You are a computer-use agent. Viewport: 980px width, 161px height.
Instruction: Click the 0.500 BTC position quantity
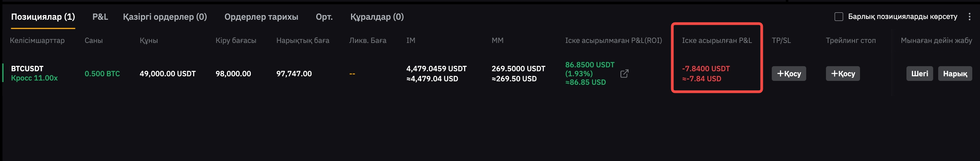pyautogui.click(x=102, y=74)
